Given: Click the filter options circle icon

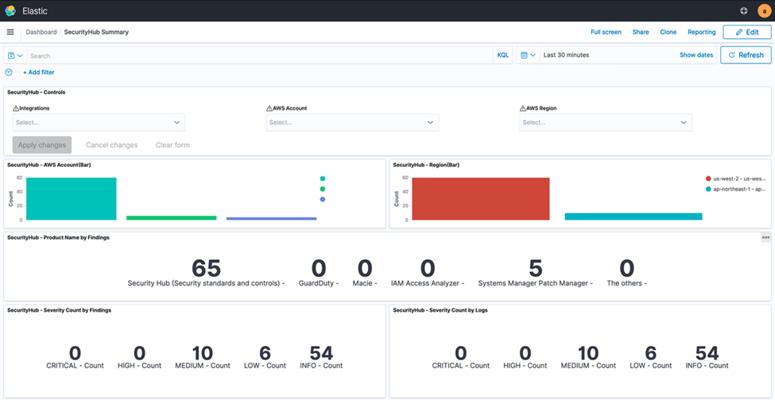Looking at the screenshot, I should (x=8, y=72).
